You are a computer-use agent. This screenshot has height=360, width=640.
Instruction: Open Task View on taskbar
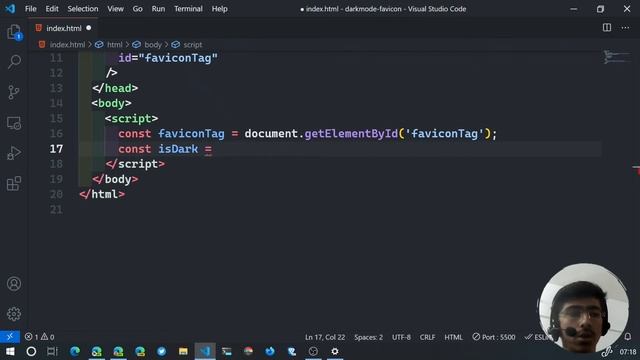pyautogui.click(x=52, y=351)
